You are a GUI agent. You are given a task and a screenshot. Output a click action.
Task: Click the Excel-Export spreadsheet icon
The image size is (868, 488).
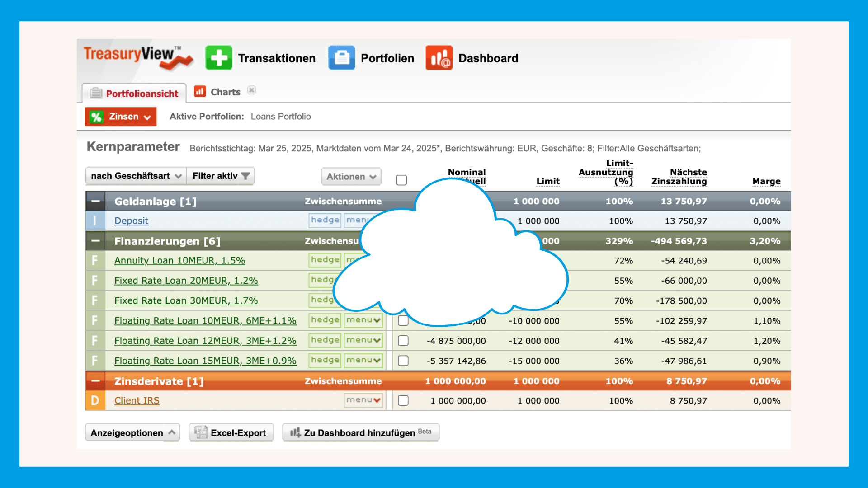click(200, 432)
